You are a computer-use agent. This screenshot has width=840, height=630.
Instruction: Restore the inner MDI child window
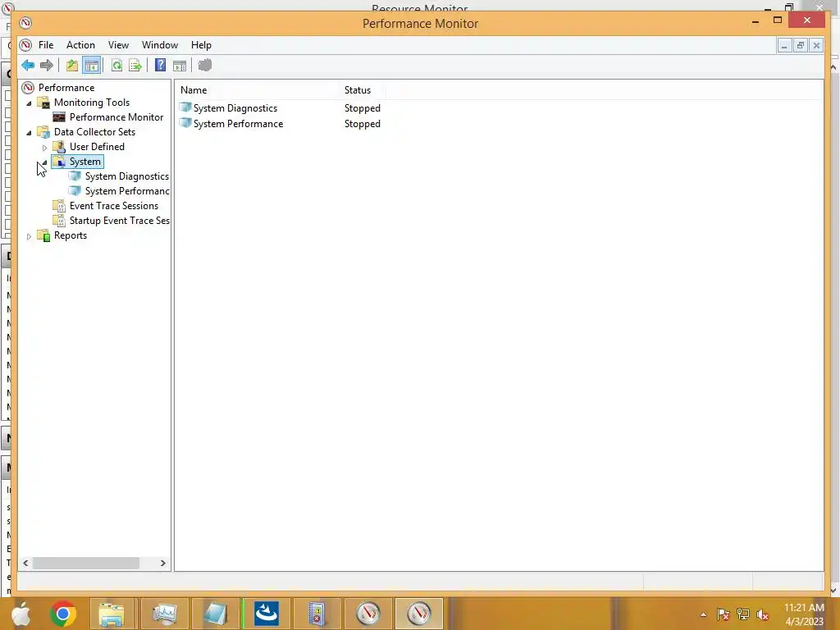[x=801, y=45]
